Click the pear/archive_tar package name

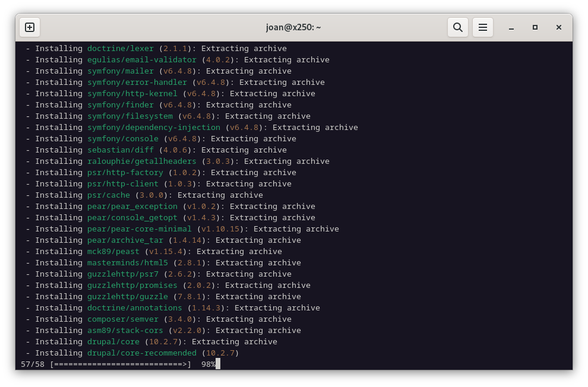pos(125,240)
